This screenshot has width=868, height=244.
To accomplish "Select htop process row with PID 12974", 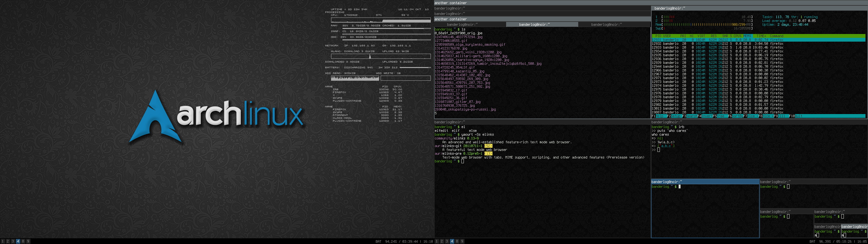I will 758,85.
